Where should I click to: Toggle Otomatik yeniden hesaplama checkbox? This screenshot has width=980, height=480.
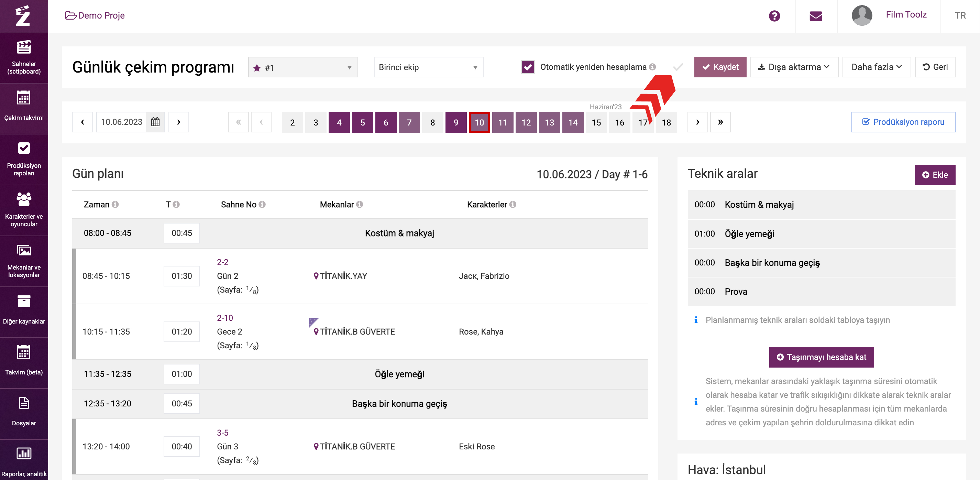[528, 67]
